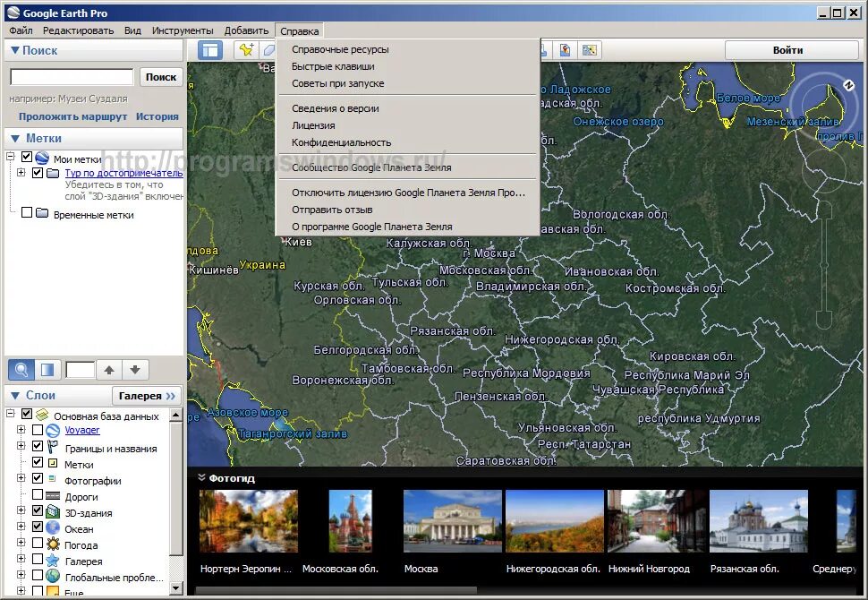Uncheck the Мои метки checkbox

pyautogui.click(x=27, y=157)
